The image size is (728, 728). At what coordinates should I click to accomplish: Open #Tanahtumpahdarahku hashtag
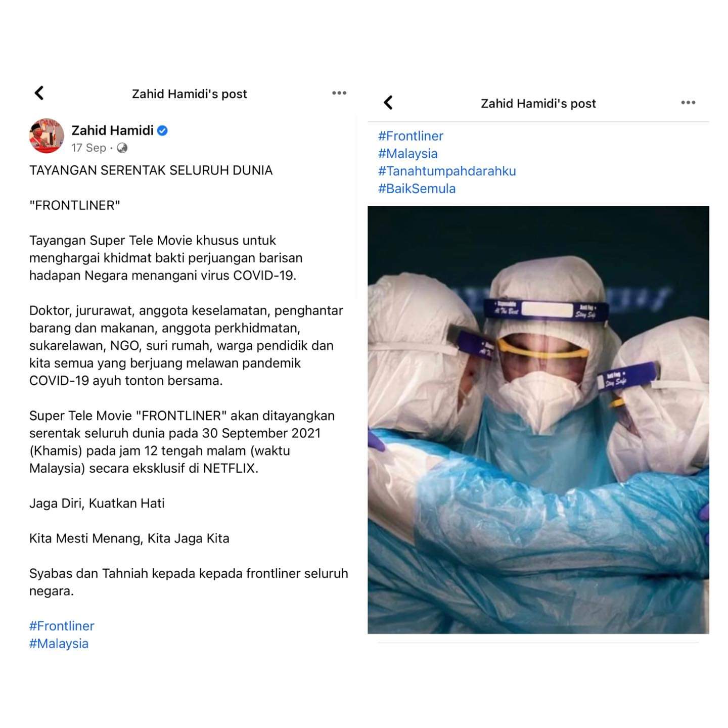point(447,171)
